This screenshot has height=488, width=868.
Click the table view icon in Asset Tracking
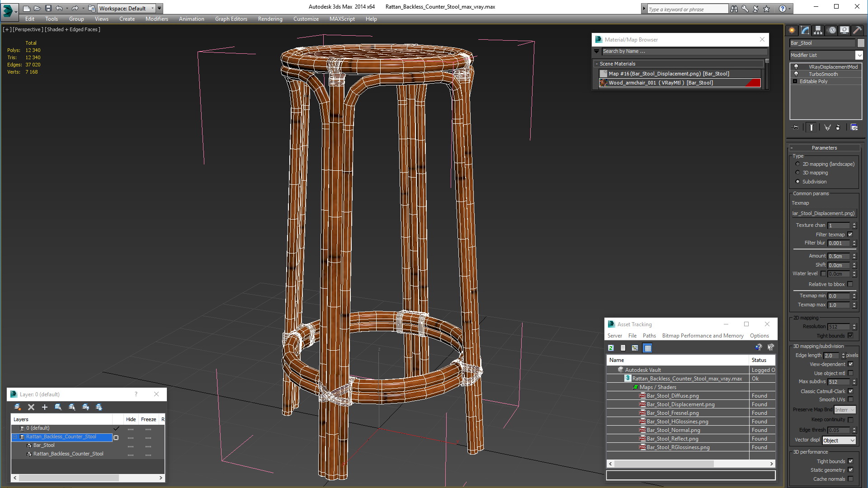pos(648,348)
